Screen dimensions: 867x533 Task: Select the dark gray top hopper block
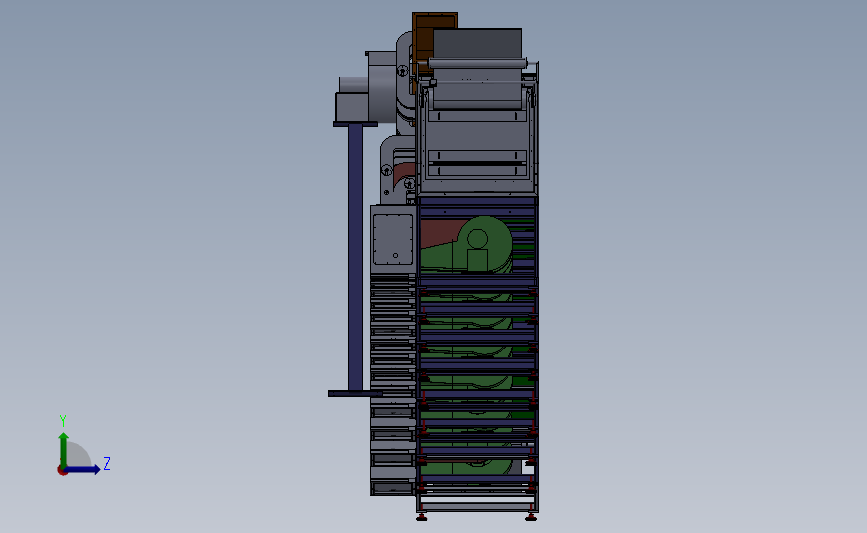pyautogui.click(x=477, y=43)
